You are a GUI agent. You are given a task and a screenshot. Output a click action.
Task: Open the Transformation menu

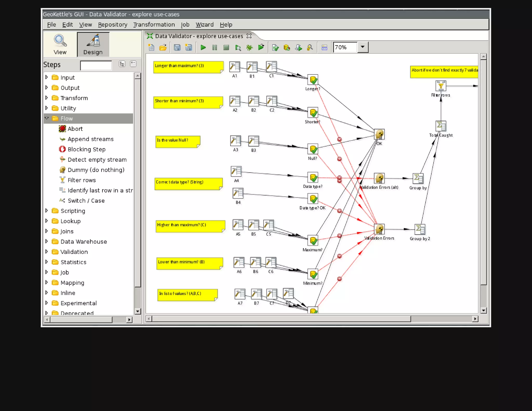click(154, 25)
